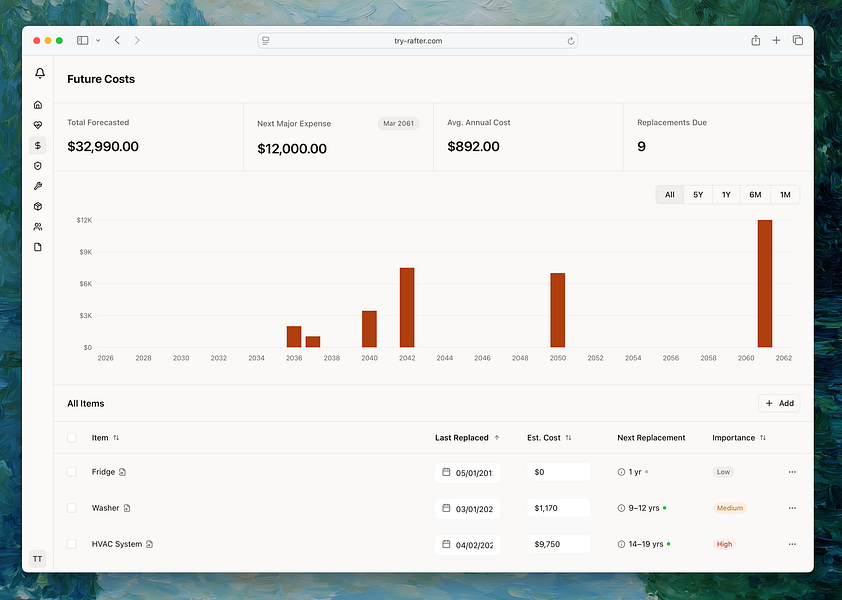Click the Fridge $0 cost field

point(558,472)
